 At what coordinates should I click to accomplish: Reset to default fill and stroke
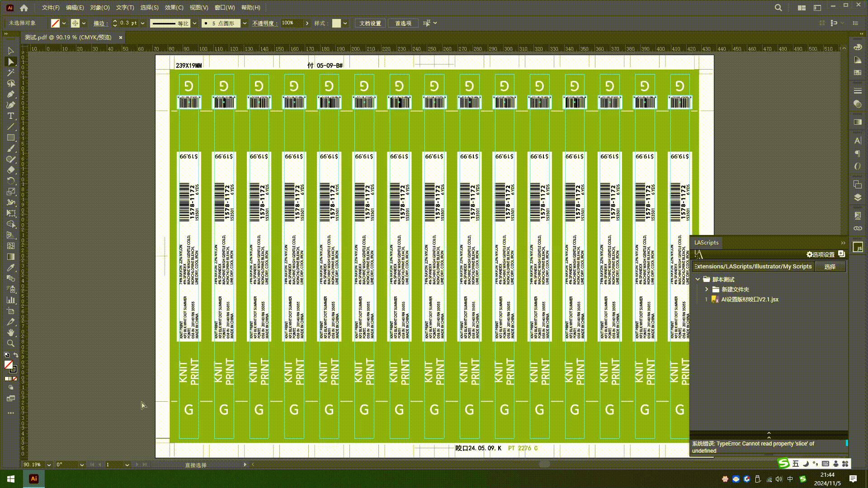pyautogui.click(x=6, y=355)
